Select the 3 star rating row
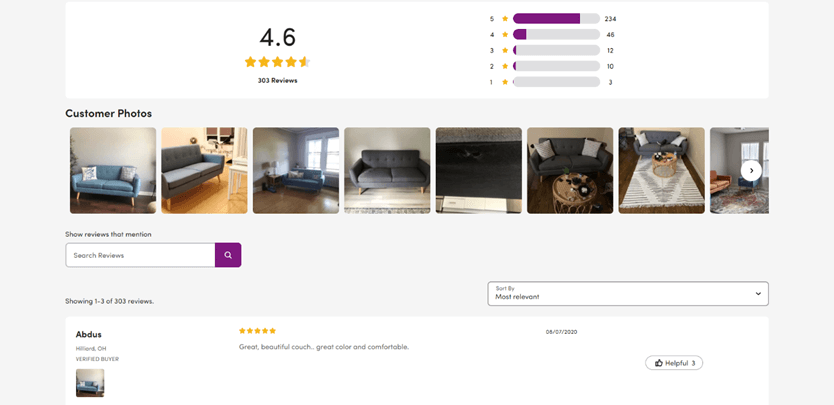Screen dimensions: 834x405 point(552,51)
